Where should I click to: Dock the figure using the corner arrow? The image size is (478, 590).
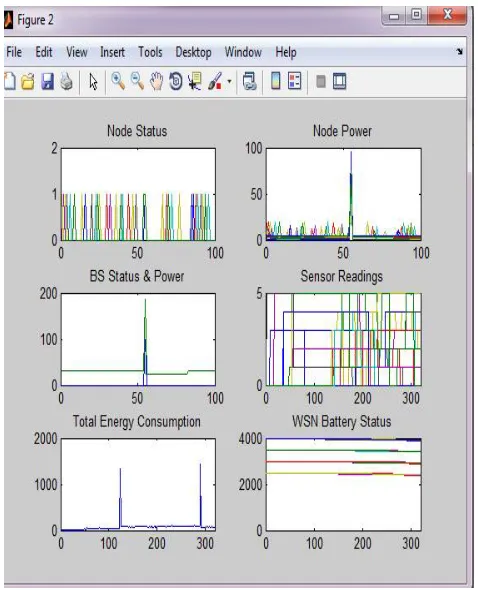[459, 52]
